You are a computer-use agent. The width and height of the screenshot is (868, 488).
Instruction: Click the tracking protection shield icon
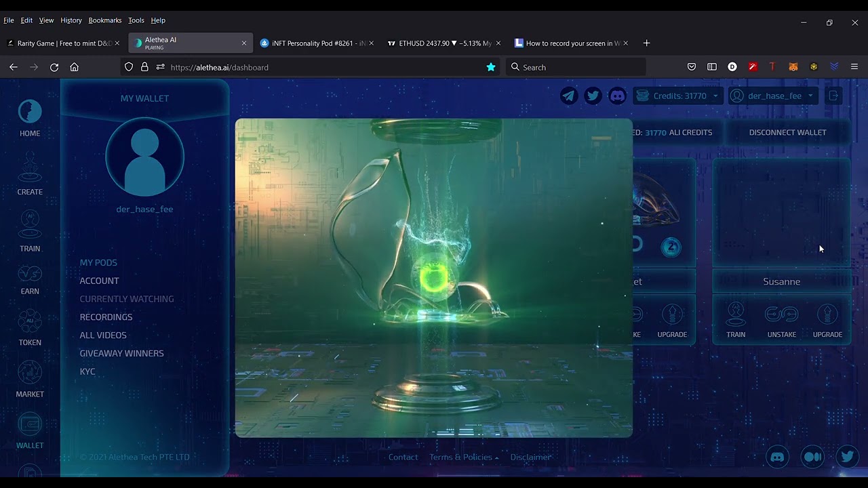point(129,67)
